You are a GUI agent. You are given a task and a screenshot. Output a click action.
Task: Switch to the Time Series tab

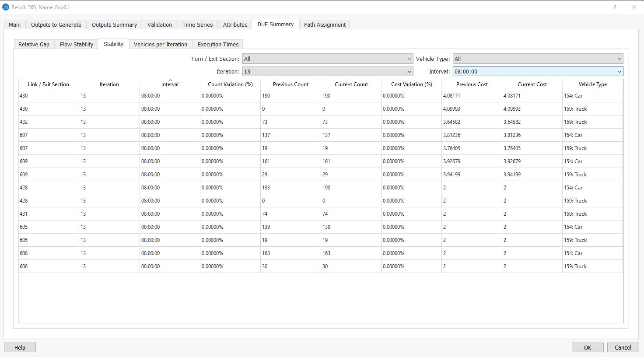click(197, 24)
